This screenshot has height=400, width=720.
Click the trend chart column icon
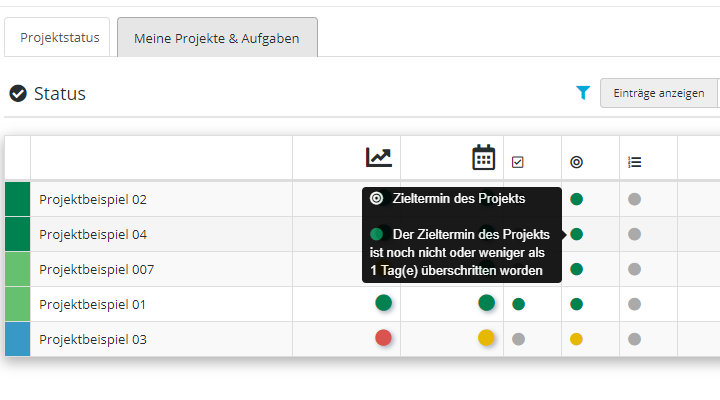[379, 157]
